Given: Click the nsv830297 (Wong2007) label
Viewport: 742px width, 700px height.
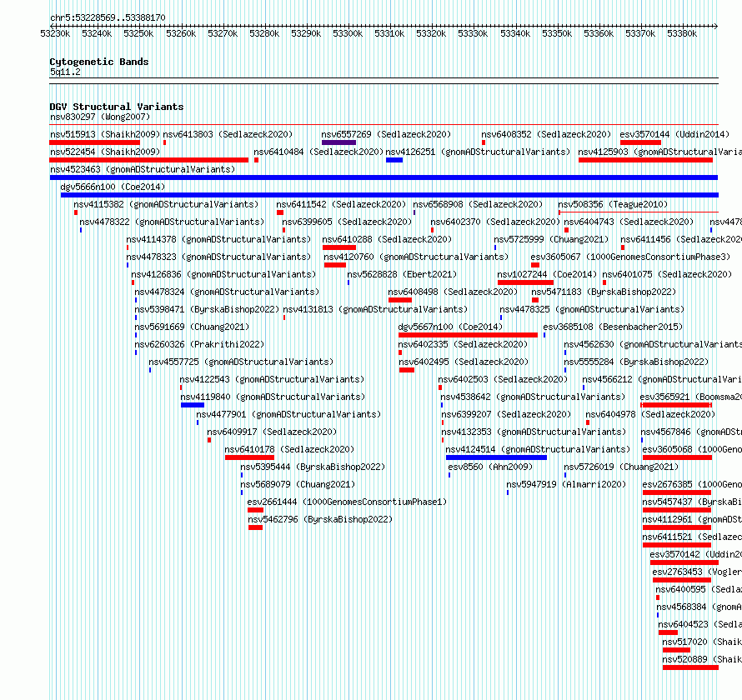Looking at the screenshot, I should 100,117.
